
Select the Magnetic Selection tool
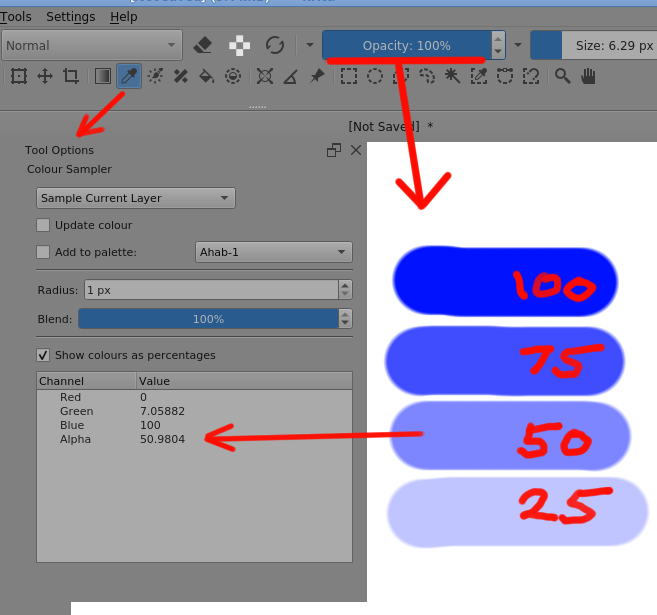[531, 76]
